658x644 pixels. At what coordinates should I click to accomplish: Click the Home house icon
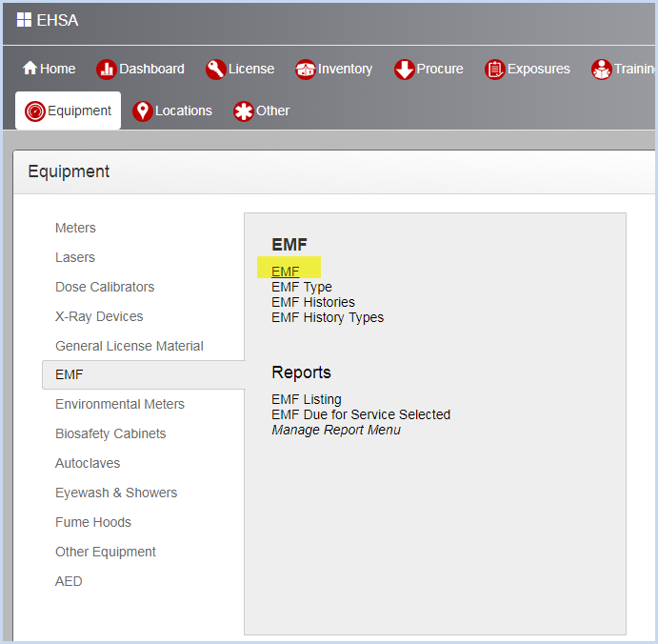click(30, 69)
